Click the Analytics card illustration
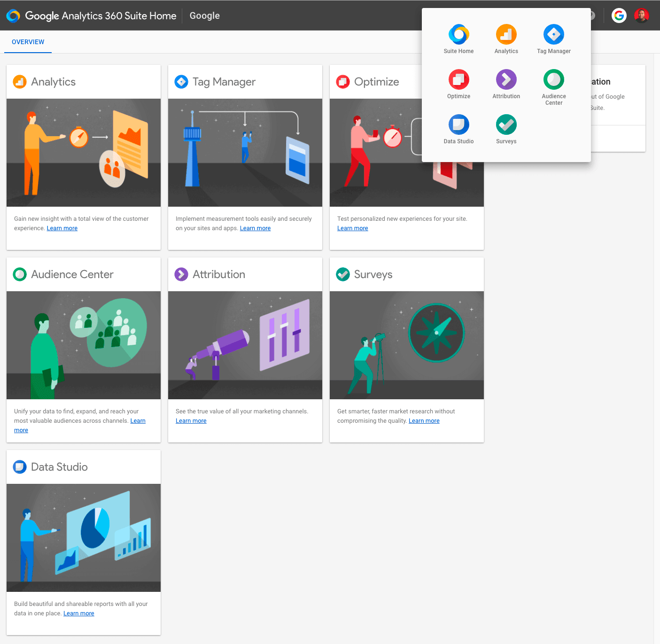The image size is (660, 644). coord(84,153)
